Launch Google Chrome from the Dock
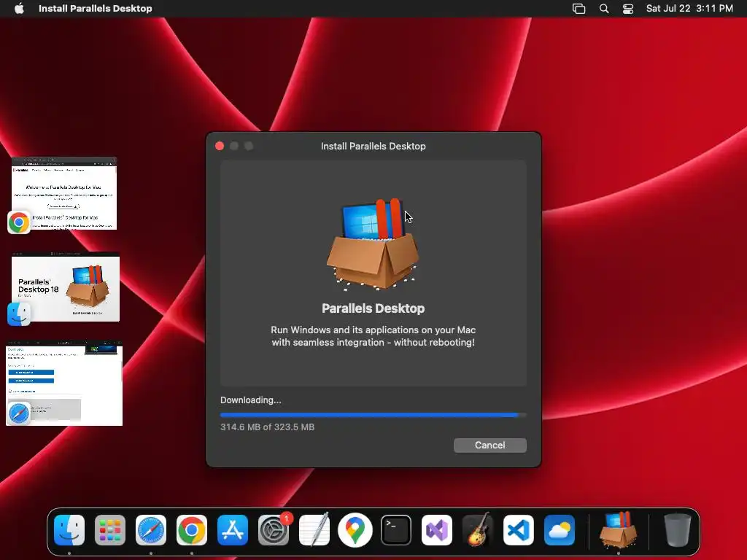 click(x=192, y=530)
